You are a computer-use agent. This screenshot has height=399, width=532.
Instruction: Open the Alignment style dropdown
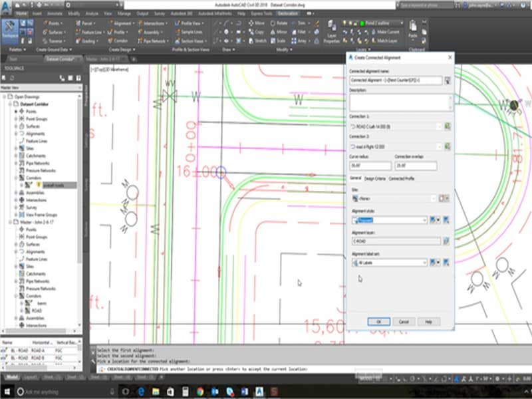pyautogui.click(x=424, y=220)
